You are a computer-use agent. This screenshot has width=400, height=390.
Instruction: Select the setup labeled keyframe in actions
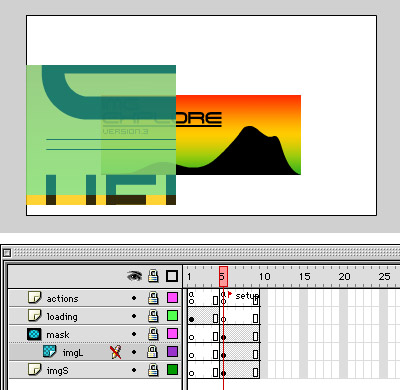(x=239, y=297)
